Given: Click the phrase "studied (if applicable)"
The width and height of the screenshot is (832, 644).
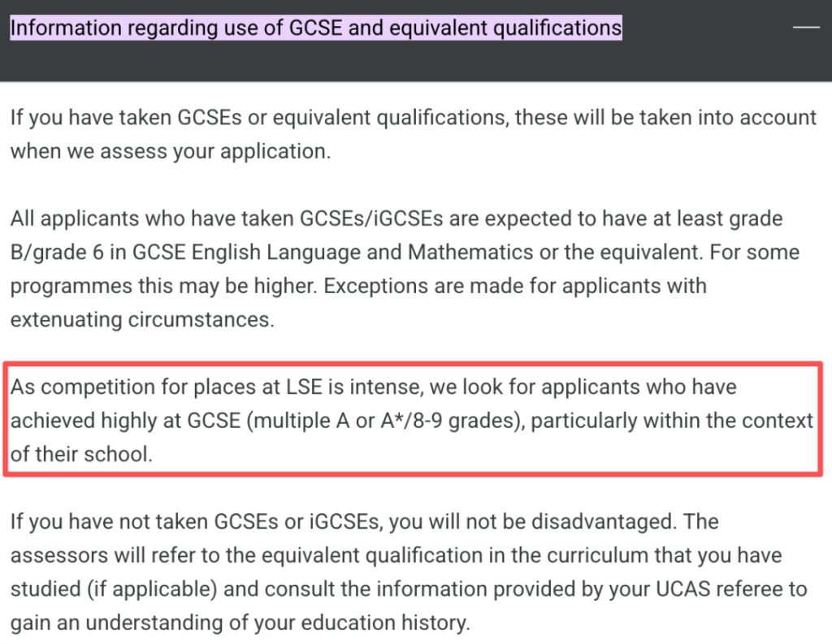Looking at the screenshot, I should (114, 590).
